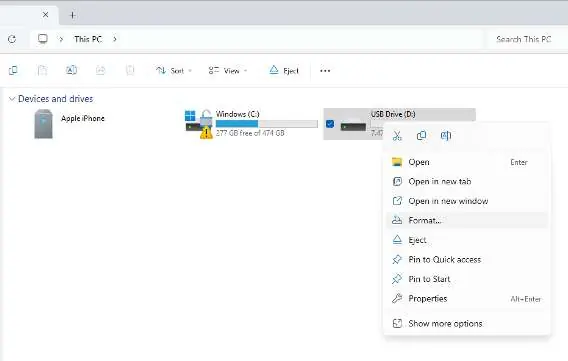Choose Open in new tab
This screenshot has width=568, height=361.
point(467,181)
